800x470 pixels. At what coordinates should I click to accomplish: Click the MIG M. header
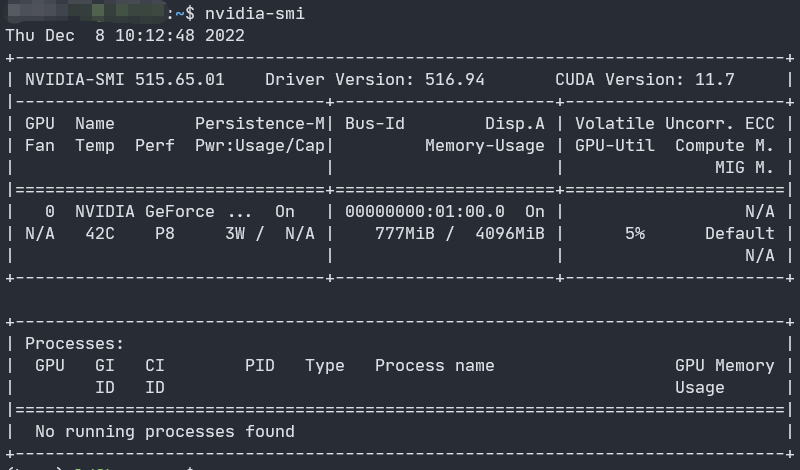[x=744, y=168]
